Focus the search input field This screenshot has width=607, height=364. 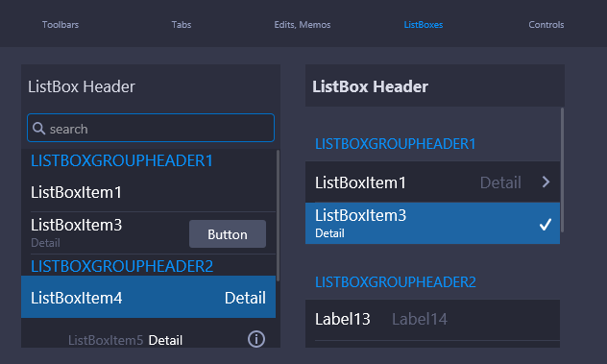click(x=151, y=128)
